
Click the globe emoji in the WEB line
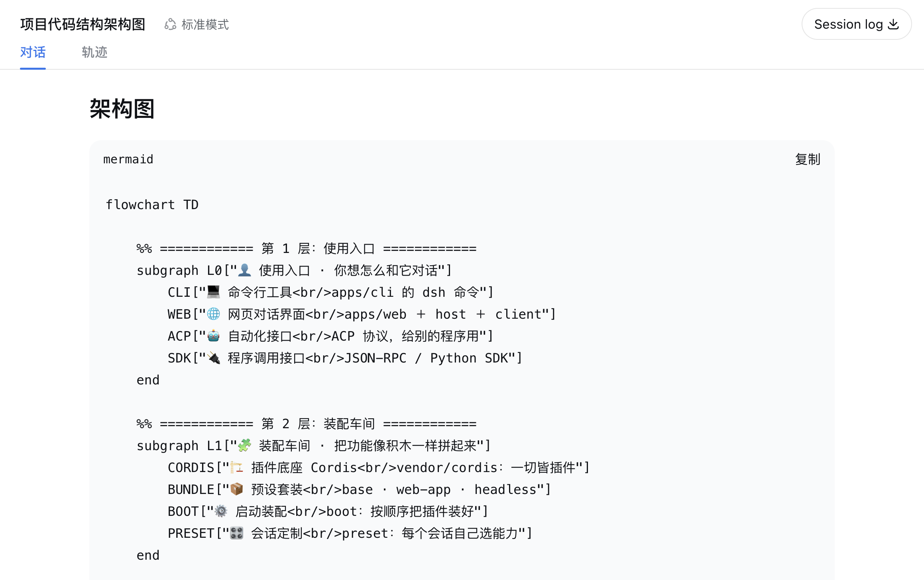pyautogui.click(x=214, y=314)
